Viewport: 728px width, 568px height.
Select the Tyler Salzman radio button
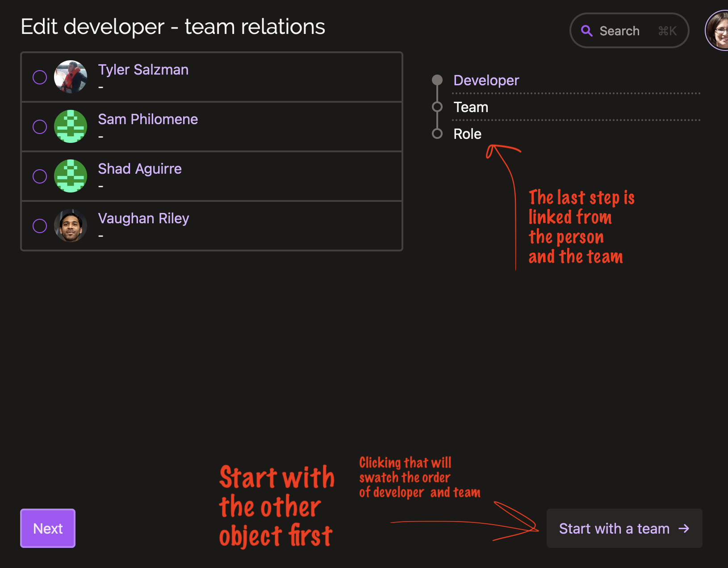coord(40,77)
